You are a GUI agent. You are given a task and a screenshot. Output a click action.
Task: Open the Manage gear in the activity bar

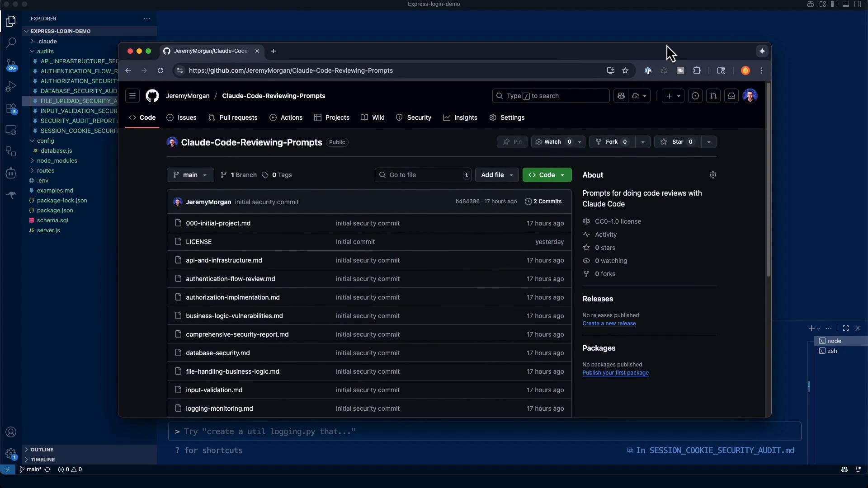click(11, 454)
